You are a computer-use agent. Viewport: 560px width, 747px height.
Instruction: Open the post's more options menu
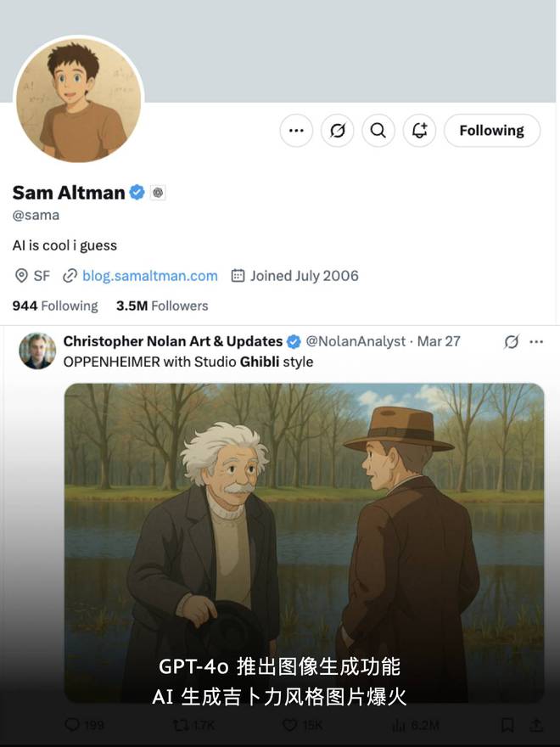tap(536, 341)
